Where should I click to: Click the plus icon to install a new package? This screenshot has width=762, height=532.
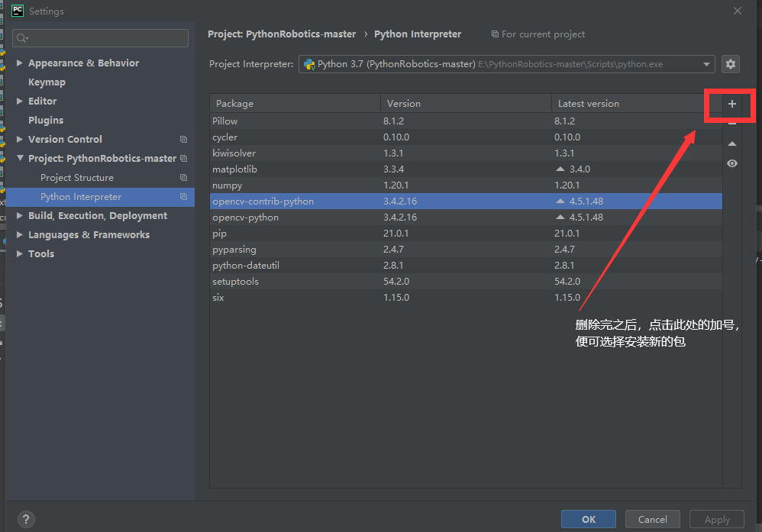(731, 104)
